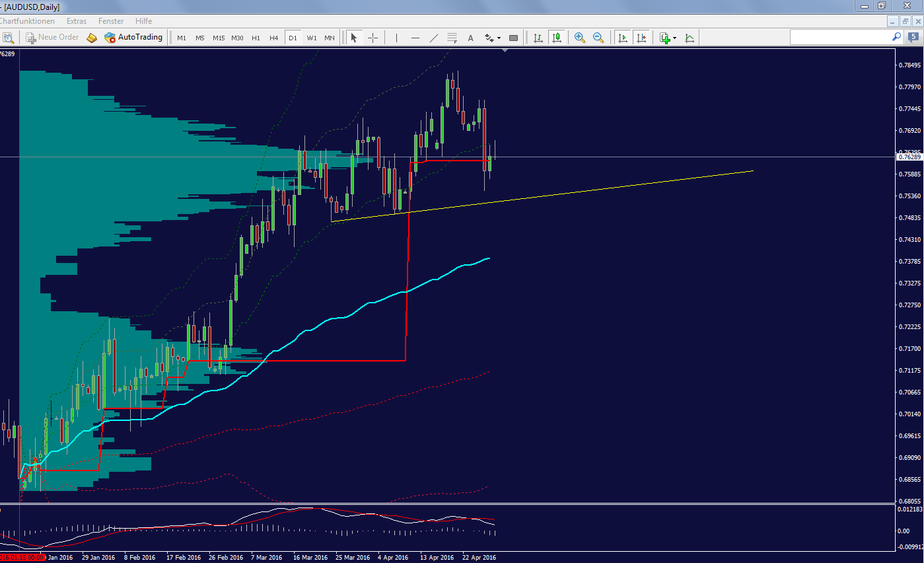Restore the inner chart window

[x=905, y=21]
